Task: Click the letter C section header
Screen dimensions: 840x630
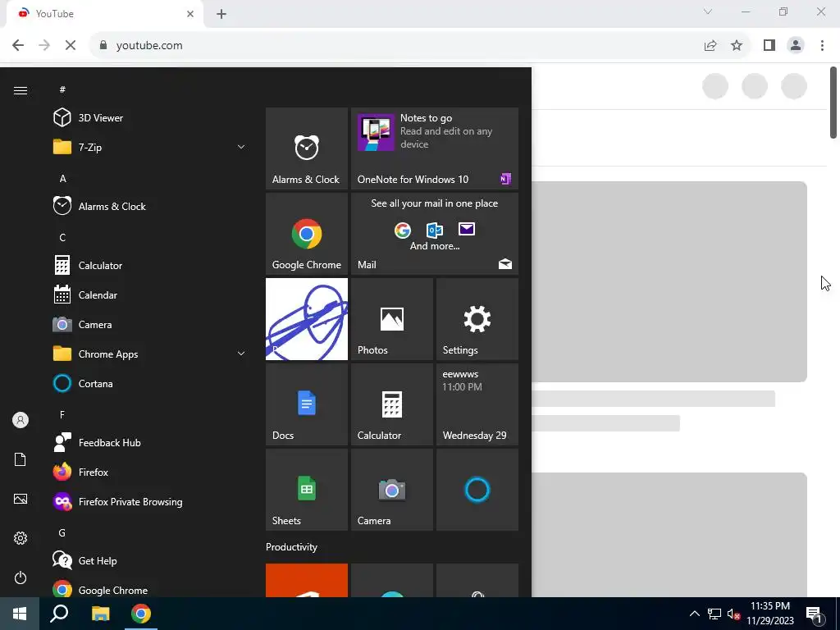Action: tap(62, 237)
